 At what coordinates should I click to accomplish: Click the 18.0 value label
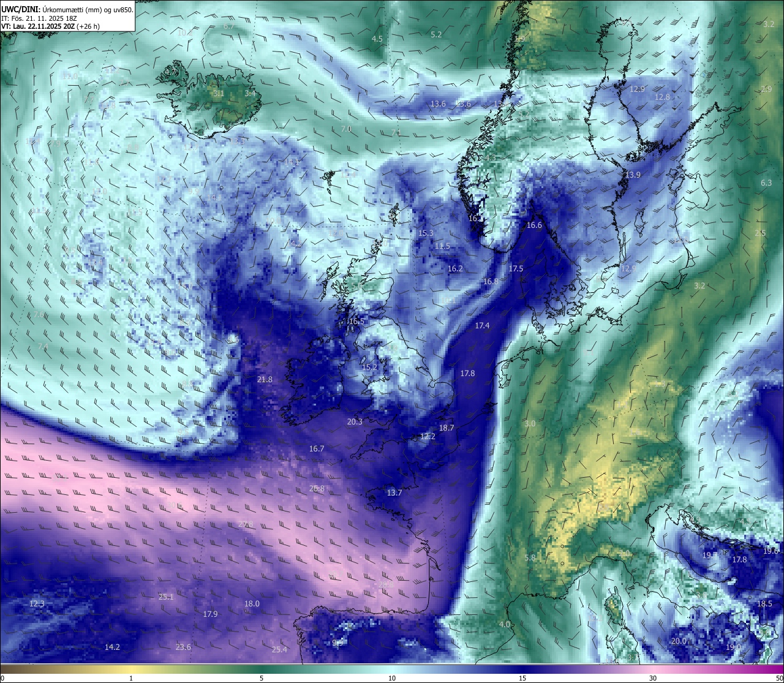point(252,603)
